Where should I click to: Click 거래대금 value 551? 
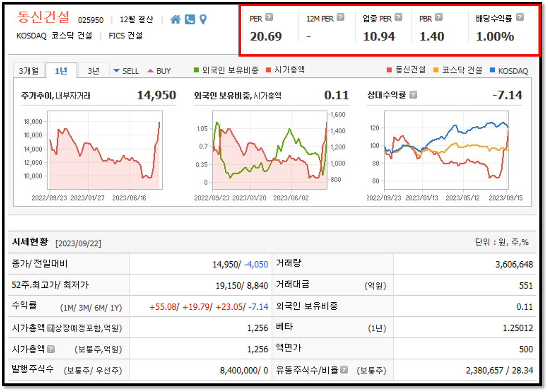527,286
